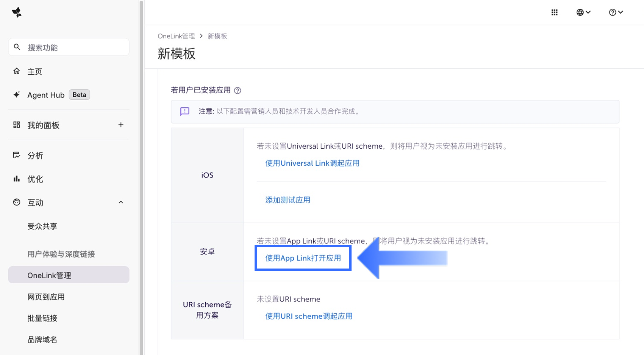The width and height of the screenshot is (644, 355).
Task: Select 用户体验与深度链接 in sidebar
Action: point(61,254)
